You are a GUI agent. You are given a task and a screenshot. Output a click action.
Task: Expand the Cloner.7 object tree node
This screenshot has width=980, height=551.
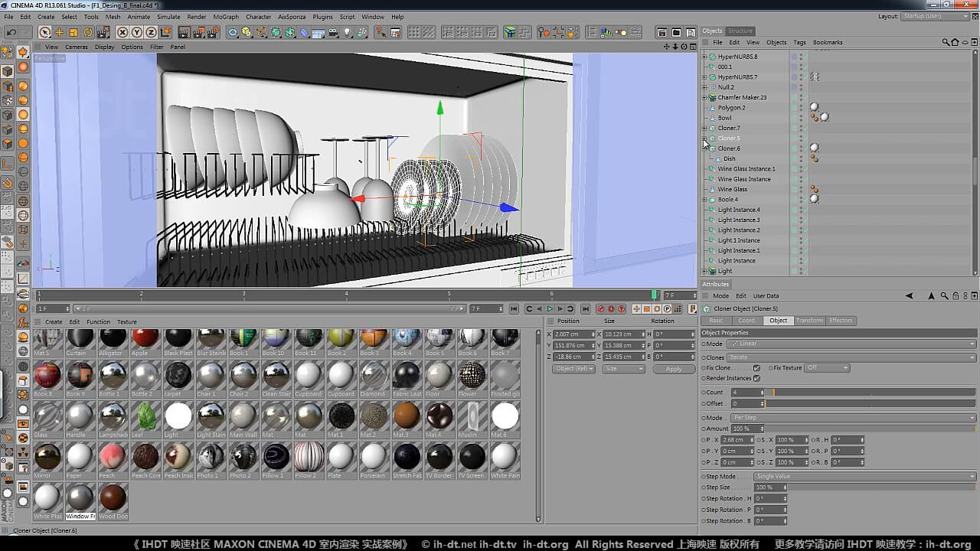(704, 128)
